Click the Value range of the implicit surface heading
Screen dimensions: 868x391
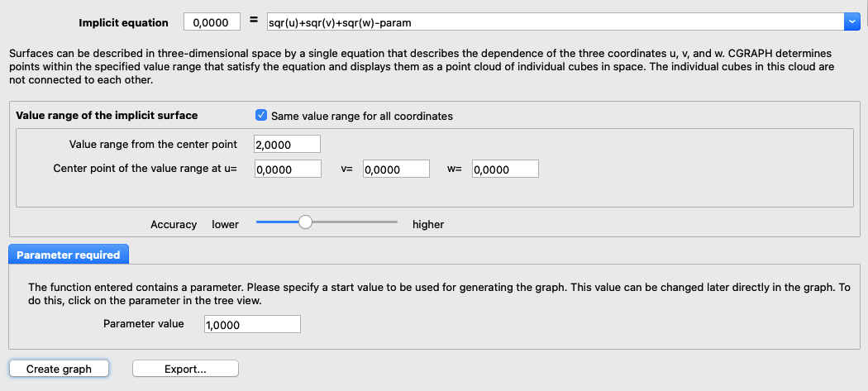click(107, 116)
